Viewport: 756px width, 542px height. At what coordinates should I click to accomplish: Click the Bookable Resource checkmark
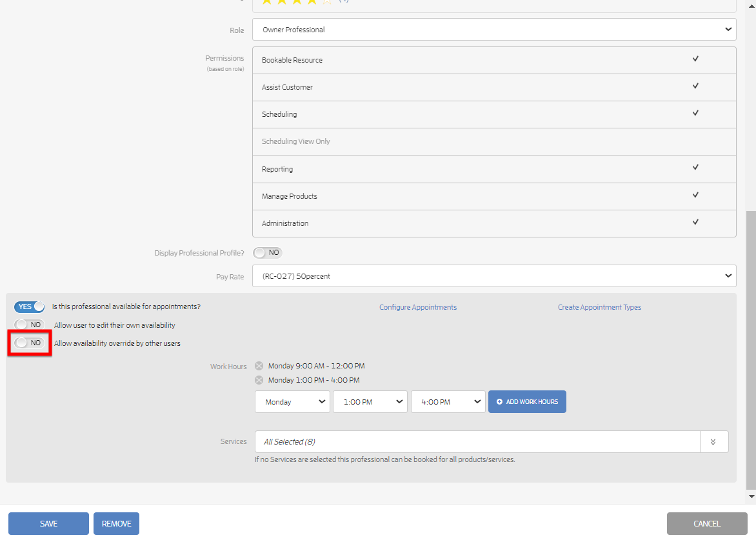tap(695, 59)
